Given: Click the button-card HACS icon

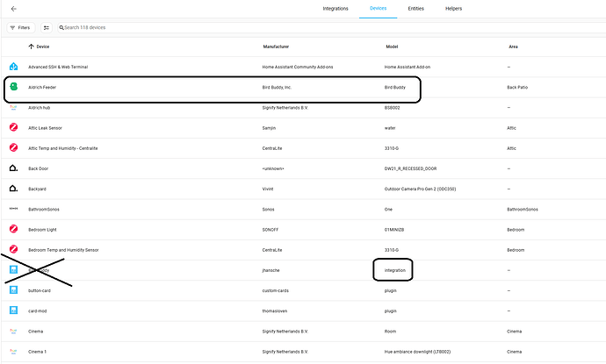Looking at the screenshot, I should [13, 290].
